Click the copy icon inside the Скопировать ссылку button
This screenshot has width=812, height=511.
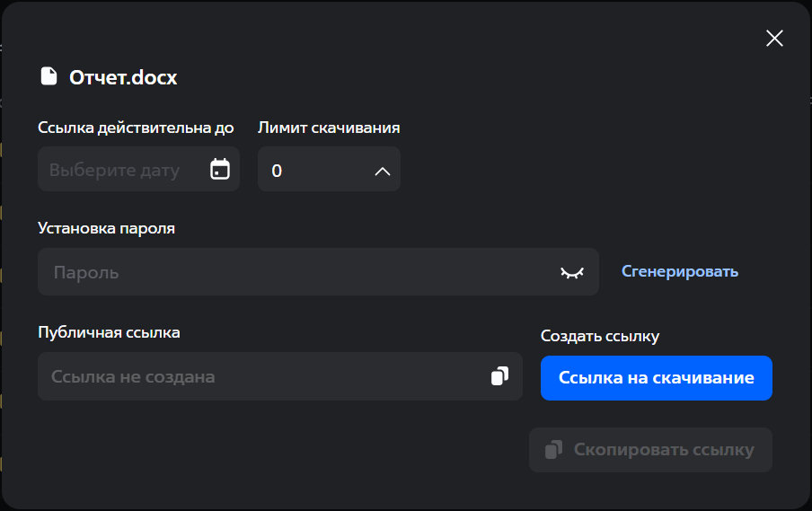pos(553,449)
